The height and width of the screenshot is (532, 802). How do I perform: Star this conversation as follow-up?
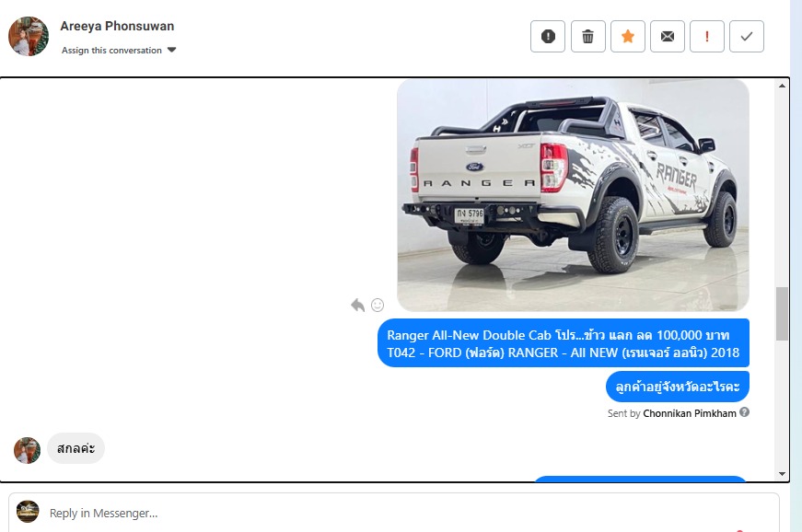(628, 36)
